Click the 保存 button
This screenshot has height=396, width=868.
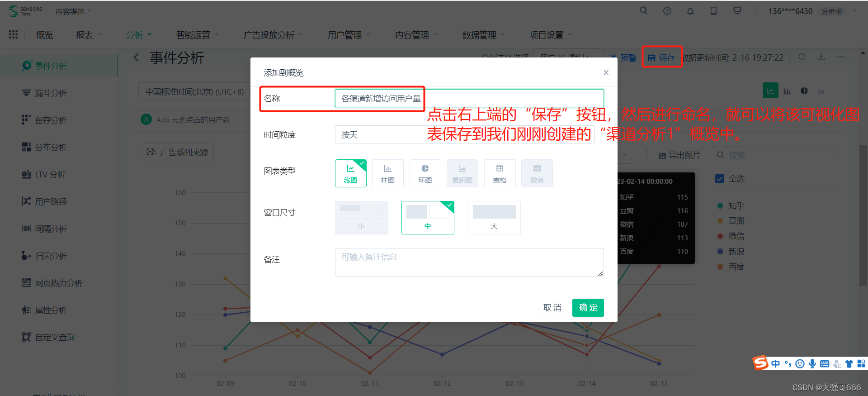tap(661, 57)
